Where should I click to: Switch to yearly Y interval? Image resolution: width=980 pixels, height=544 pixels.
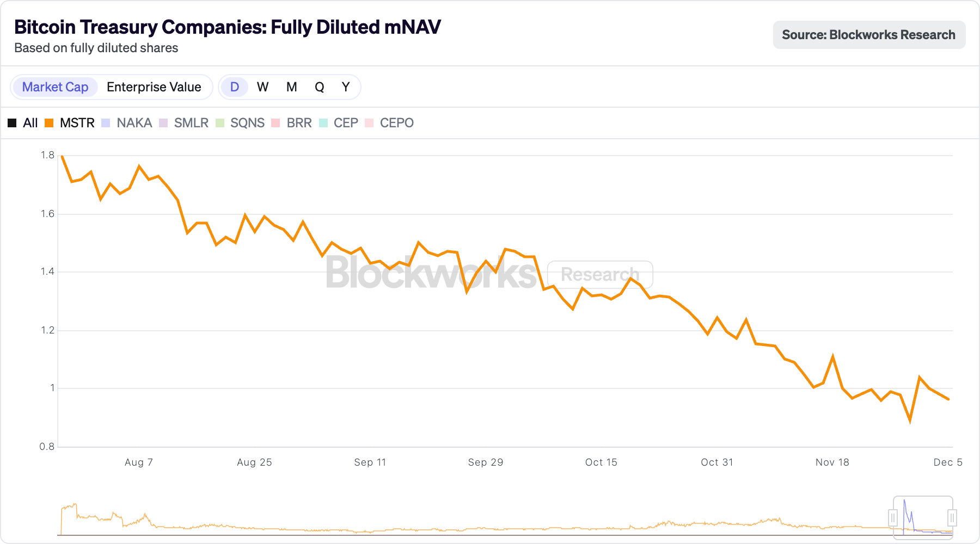point(346,87)
